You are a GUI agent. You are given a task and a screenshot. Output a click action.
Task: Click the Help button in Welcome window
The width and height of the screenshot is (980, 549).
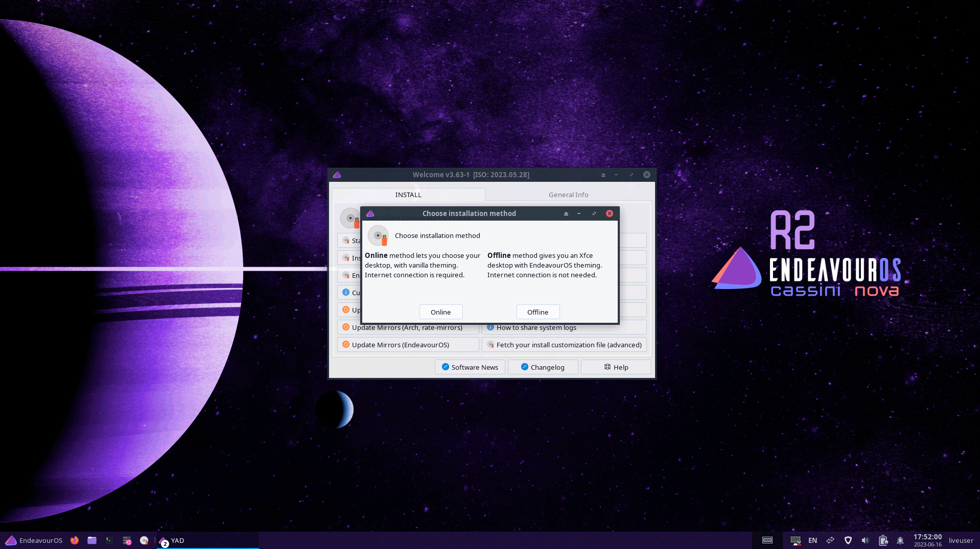pyautogui.click(x=616, y=367)
